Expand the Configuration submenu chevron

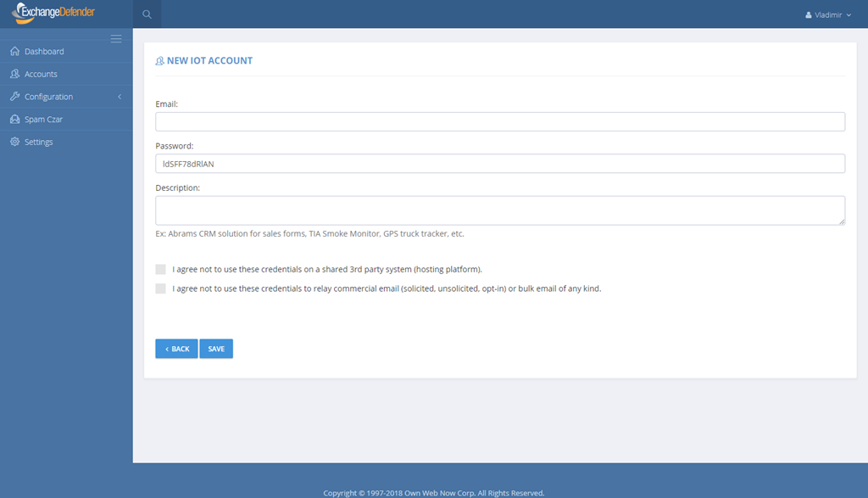tap(120, 97)
